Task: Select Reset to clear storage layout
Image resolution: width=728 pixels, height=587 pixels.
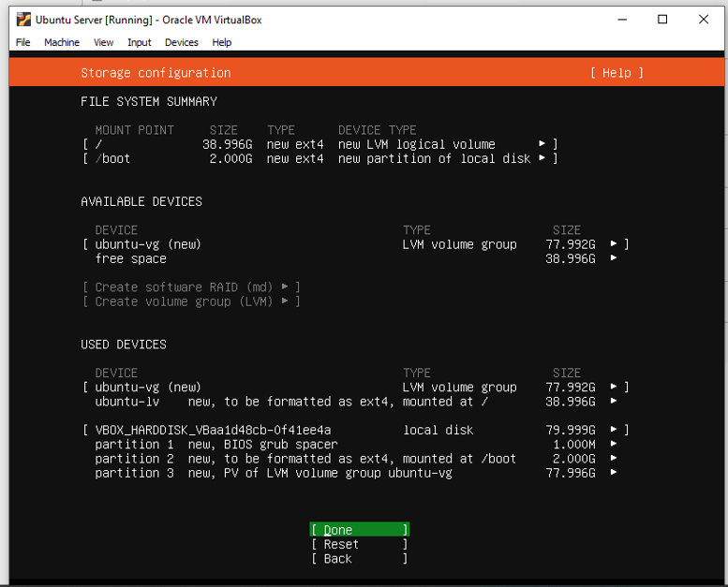Action: pyautogui.click(x=359, y=544)
